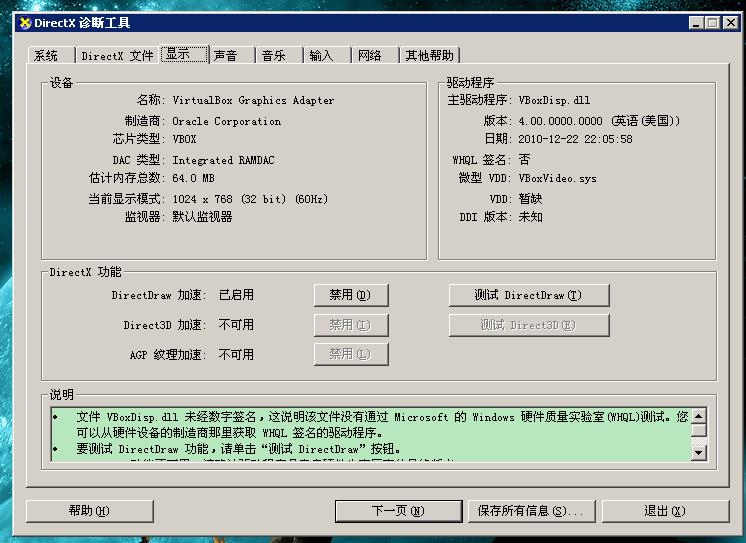Click 保存所有信息(S)... button
The height and width of the screenshot is (543, 746).
(532, 511)
